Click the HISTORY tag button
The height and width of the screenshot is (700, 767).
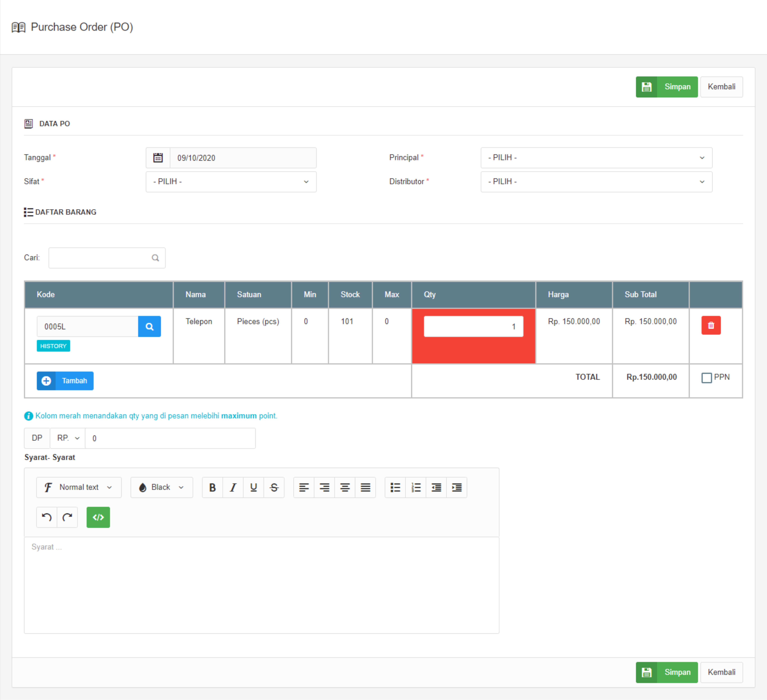click(x=53, y=346)
